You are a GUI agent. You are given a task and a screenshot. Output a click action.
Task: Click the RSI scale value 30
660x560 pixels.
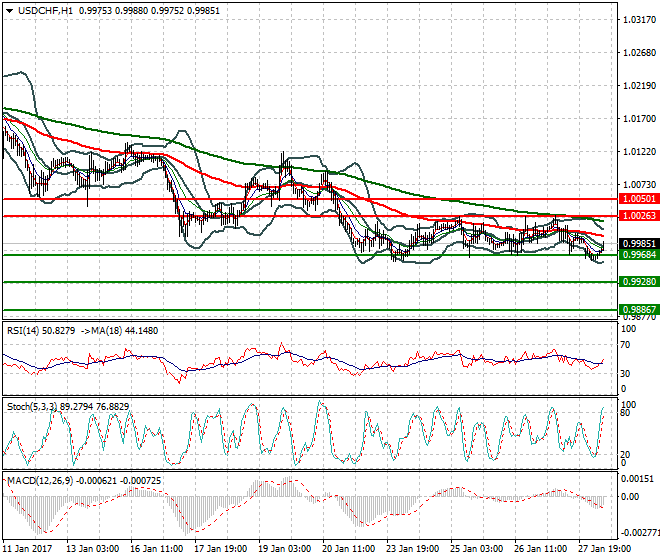coord(625,374)
